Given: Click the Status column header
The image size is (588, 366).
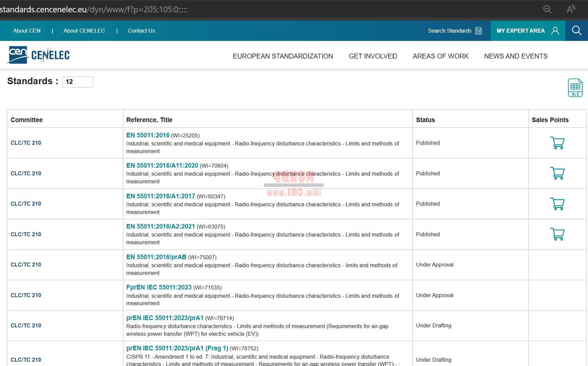Looking at the screenshot, I should click(425, 120).
